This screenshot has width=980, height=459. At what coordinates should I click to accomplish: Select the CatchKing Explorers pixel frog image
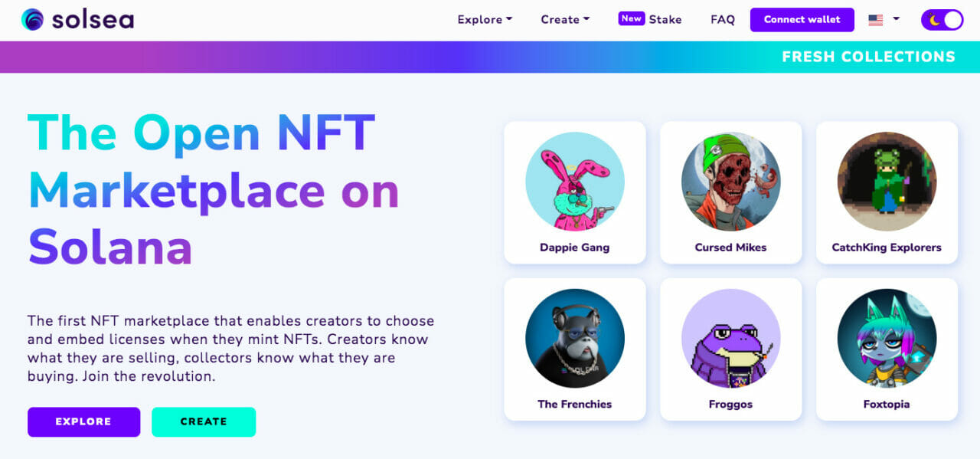coord(887,182)
